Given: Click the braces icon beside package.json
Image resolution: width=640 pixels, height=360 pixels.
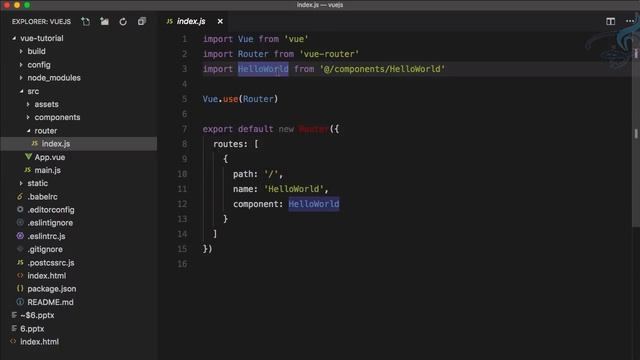Looking at the screenshot, I should click(x=20, y=289).
